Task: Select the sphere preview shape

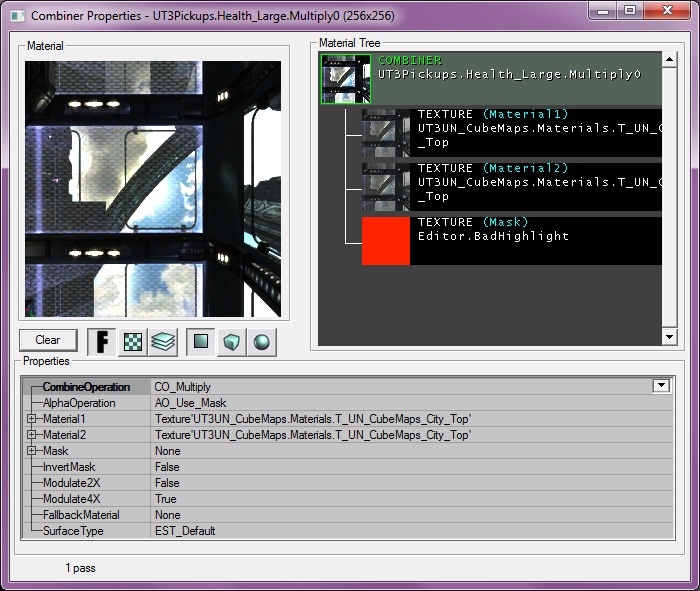Action: tap(261, 341)
